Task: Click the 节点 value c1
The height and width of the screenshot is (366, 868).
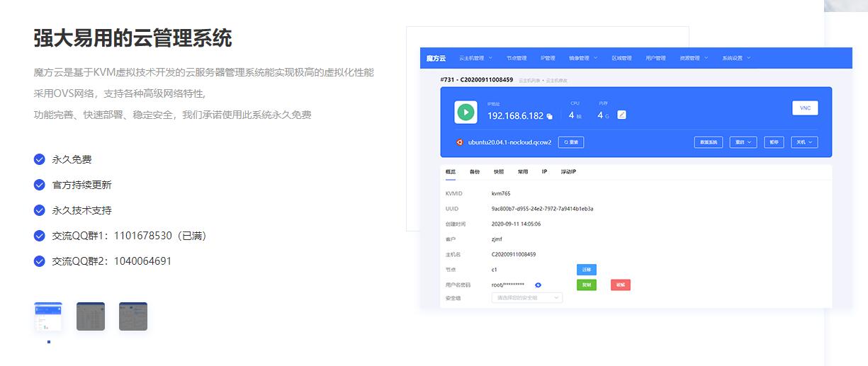Action: click(495, 270)
